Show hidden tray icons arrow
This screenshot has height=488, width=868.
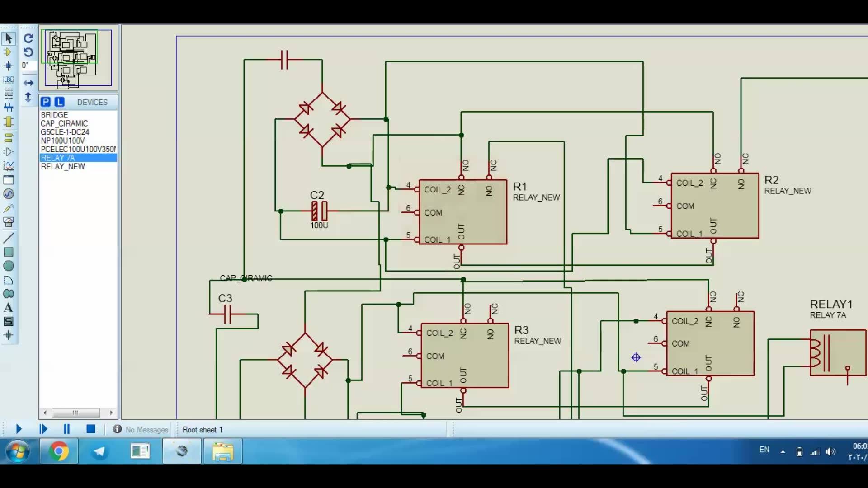pyautogui.click(x=783, y=451)
